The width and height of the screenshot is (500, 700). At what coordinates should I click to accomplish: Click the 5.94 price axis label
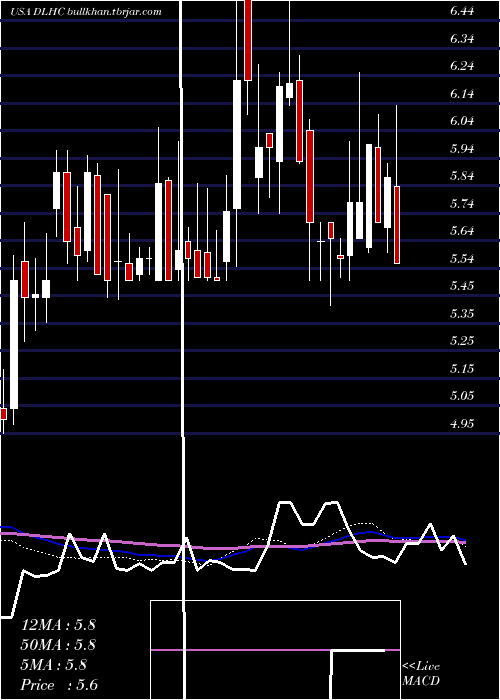click(x=462, y=149)
